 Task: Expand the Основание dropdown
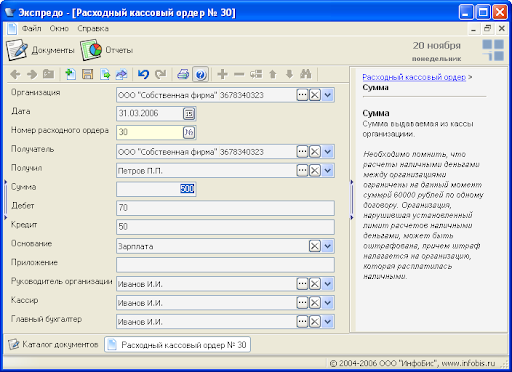328,246
